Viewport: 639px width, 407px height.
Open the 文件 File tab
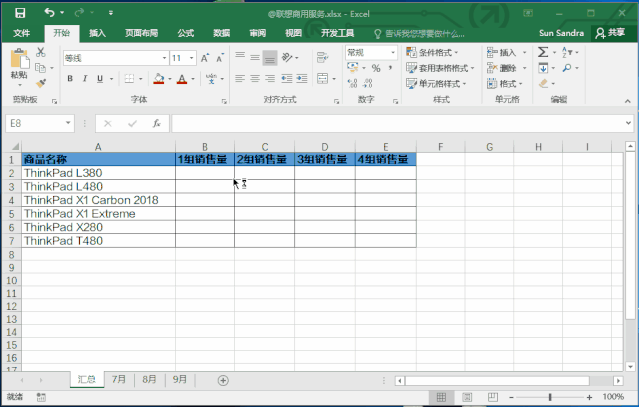[x=21, y=33]
